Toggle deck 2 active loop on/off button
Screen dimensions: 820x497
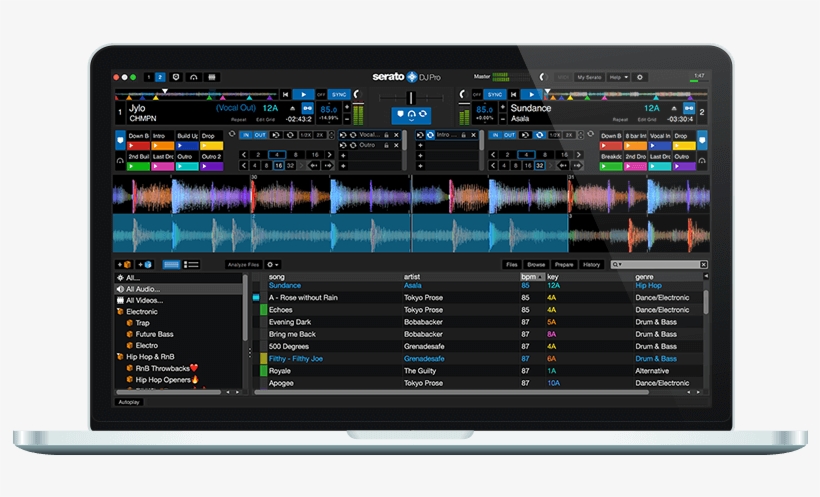[x=539, y=135]
